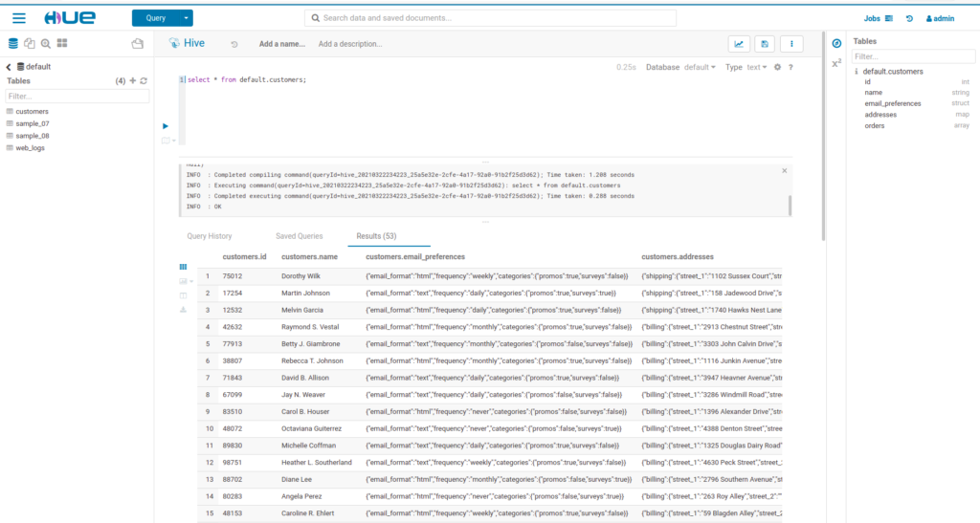This screenshot has height=523, width=980.
Task: Download the results with export icon
Action: pos(183,310)
